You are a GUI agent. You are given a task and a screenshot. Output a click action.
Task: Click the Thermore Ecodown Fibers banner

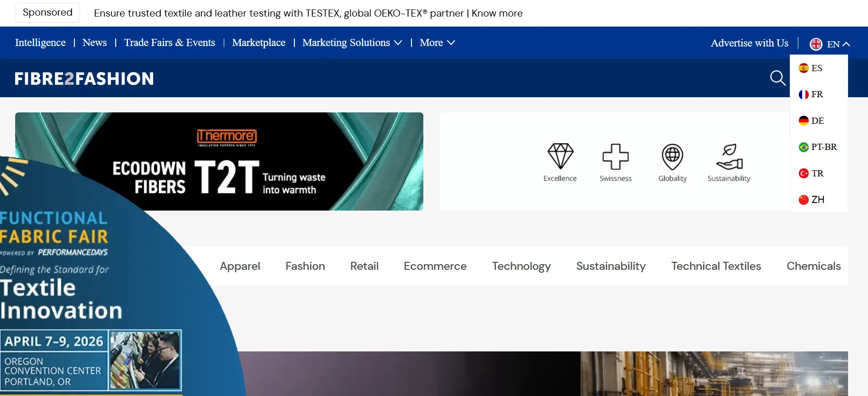point(219,161)
